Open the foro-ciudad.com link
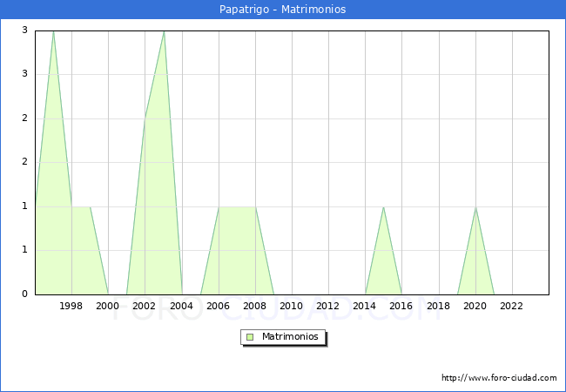Screen dimensions: 566x392 pos(499,378)
